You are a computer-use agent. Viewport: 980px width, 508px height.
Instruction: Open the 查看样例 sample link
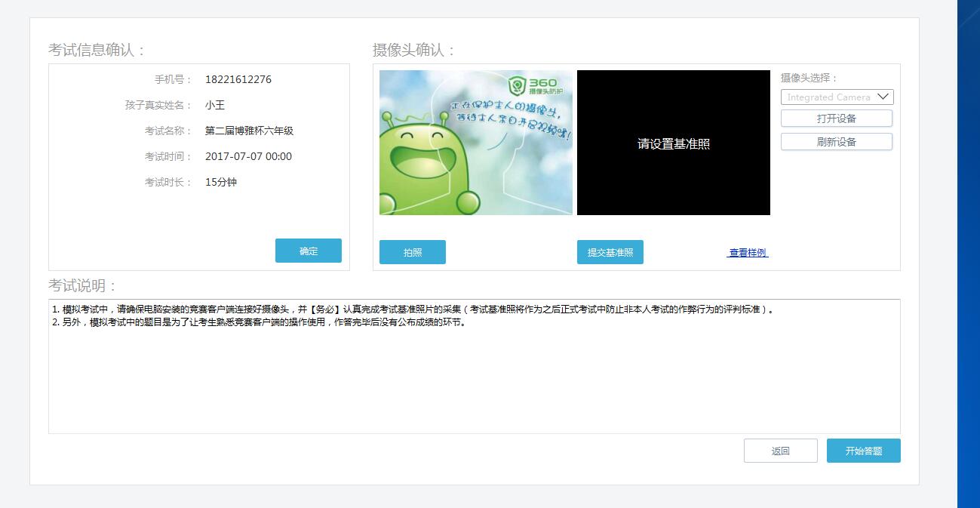tap(748, 253)
